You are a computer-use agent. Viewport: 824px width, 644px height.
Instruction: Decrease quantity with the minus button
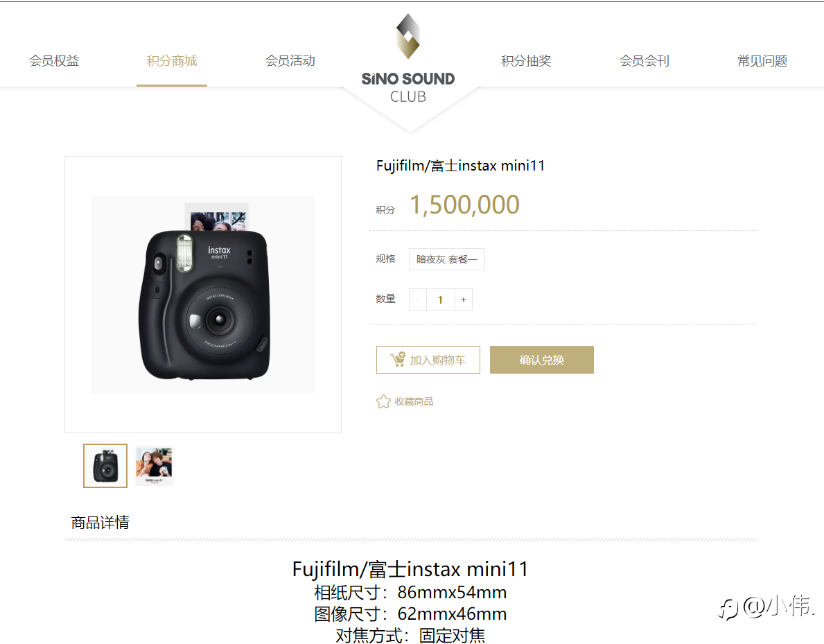pos(418,299)
